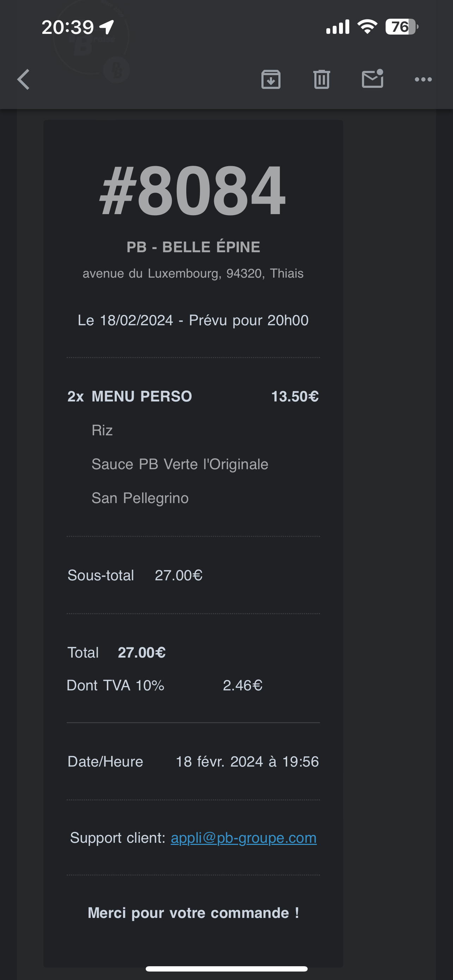Select the San Pellegrino drink line
The width and height of the screenshot is (453, 980).
tap(140, 498)
